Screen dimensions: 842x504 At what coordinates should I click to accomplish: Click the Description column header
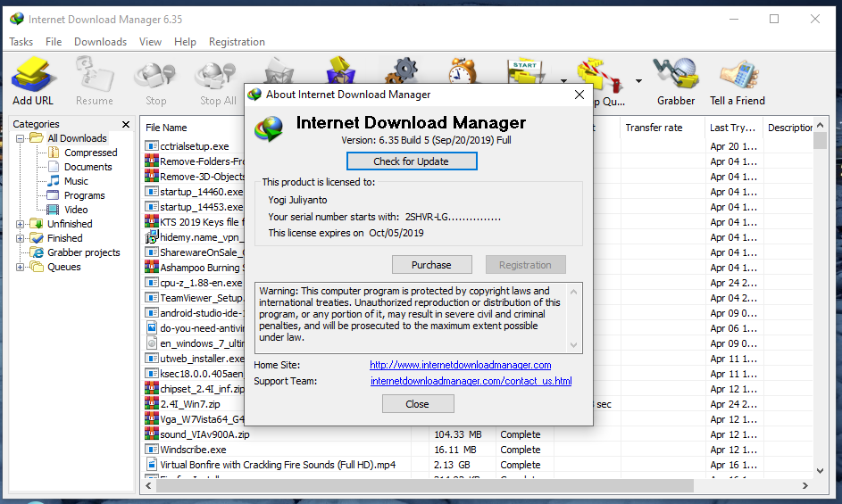[x=789, y=128]
